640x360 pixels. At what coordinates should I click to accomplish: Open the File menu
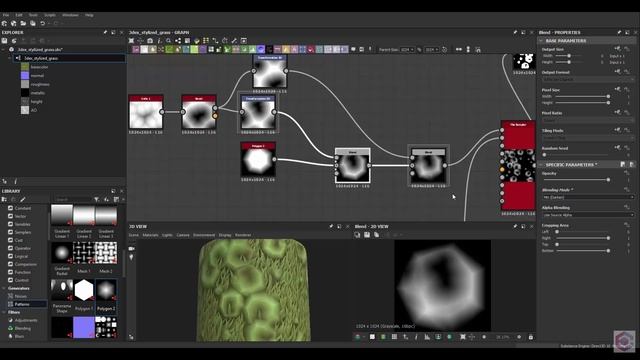click(x=6, y=15)
